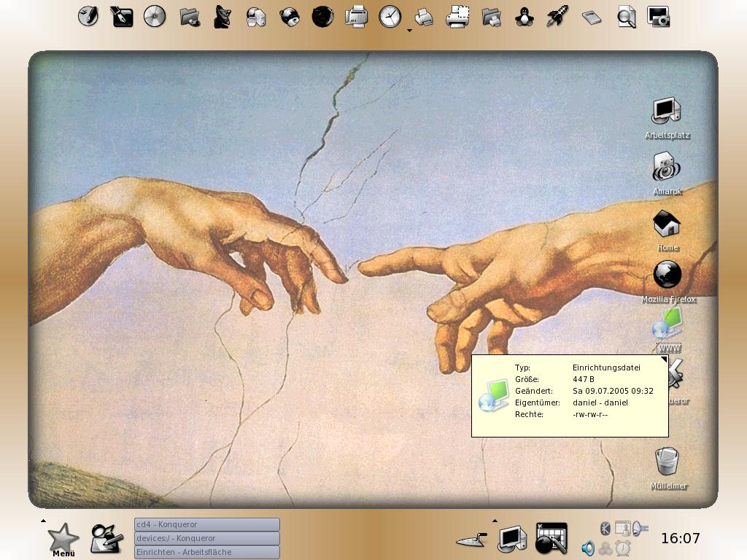Expand the small arrow above the Menü star
This screenshot has width=747, height=560.
tap(43, 521)
